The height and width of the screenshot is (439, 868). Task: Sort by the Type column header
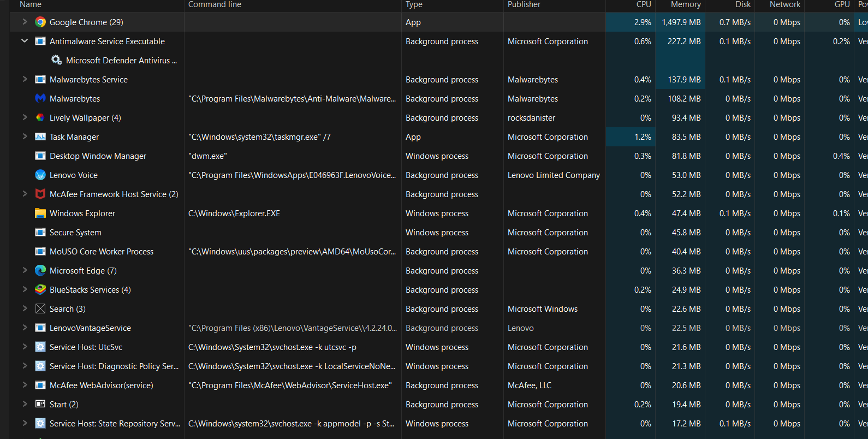[x=414, y=4]
